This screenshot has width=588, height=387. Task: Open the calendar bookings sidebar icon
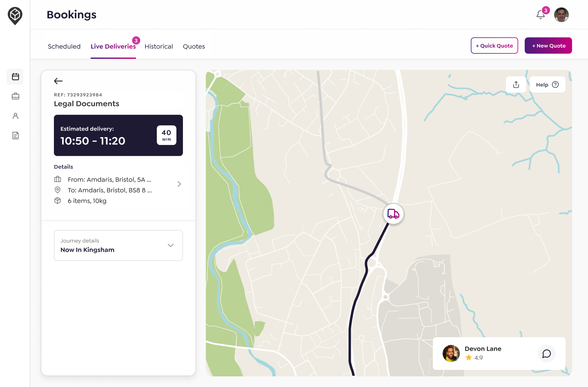click(16, 77)
